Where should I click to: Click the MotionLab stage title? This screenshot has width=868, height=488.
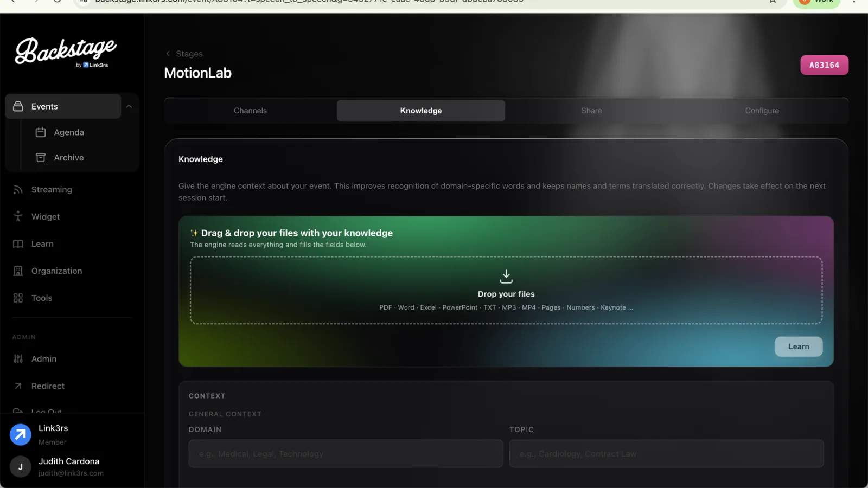click(198, 73)
